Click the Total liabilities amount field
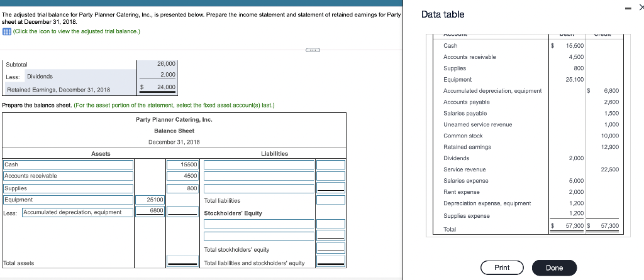Screen dimensions: 644x280 (x=331, y=200)
